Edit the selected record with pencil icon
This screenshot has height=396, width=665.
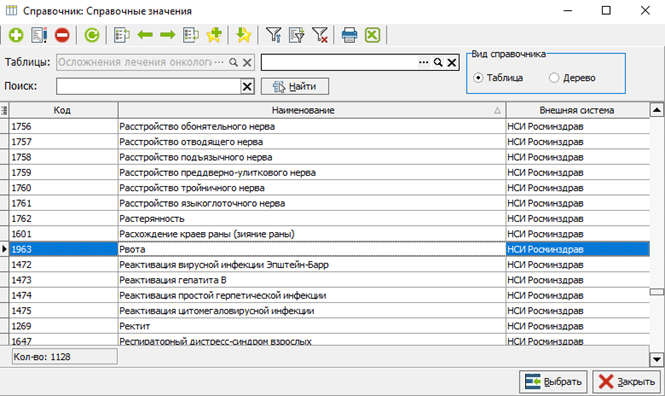click(x=39, y=35)
